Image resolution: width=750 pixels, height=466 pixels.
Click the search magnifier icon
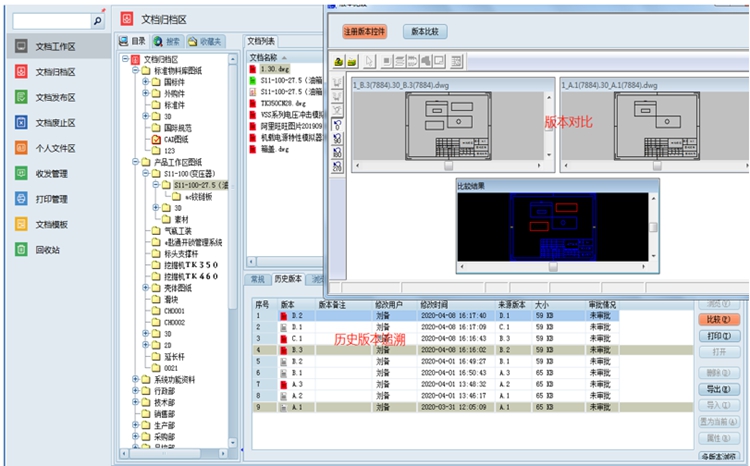[x=97, y=19]
